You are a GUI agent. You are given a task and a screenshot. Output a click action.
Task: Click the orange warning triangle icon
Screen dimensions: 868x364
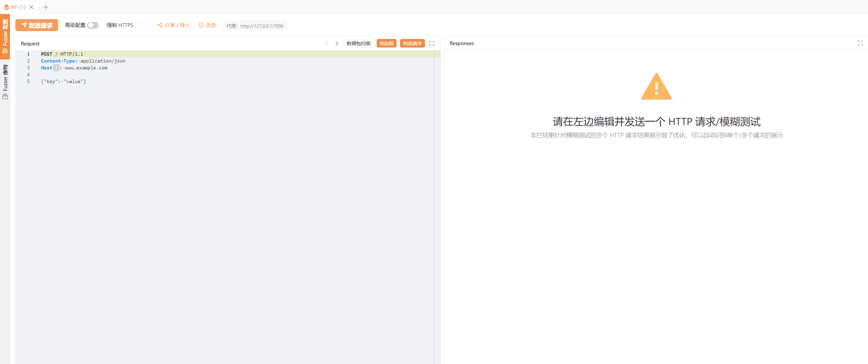click(656, 87)
